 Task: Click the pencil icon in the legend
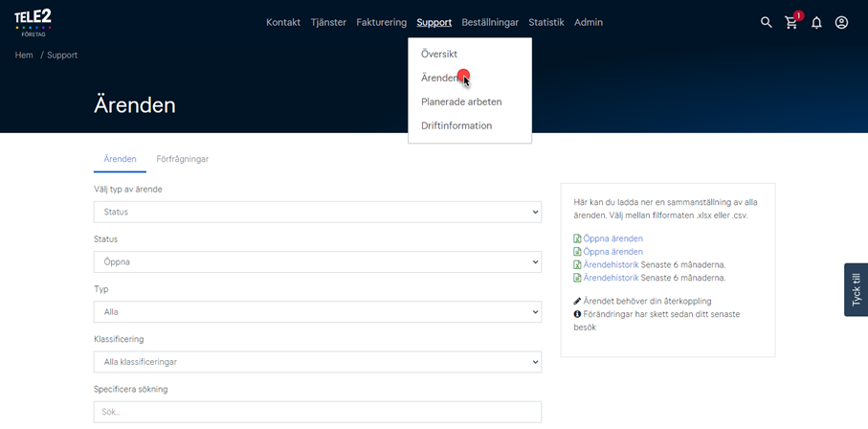click(577, 301)
